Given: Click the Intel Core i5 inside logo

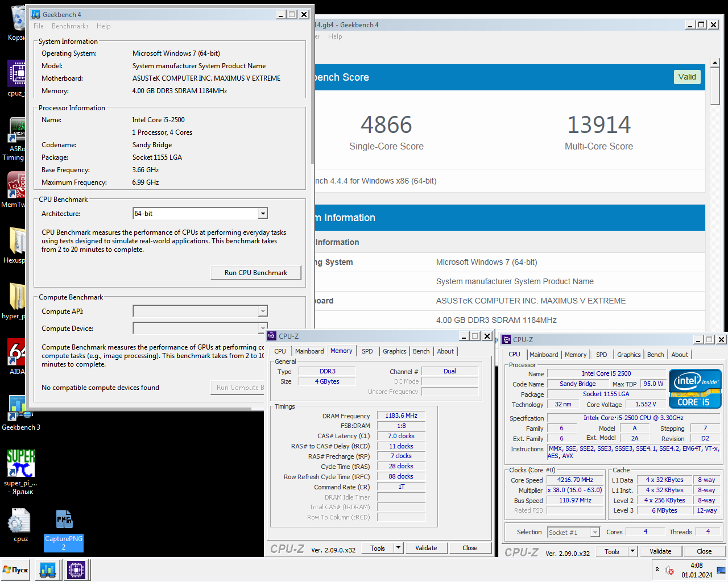Looking at the screenshot, I should (695, 389).
